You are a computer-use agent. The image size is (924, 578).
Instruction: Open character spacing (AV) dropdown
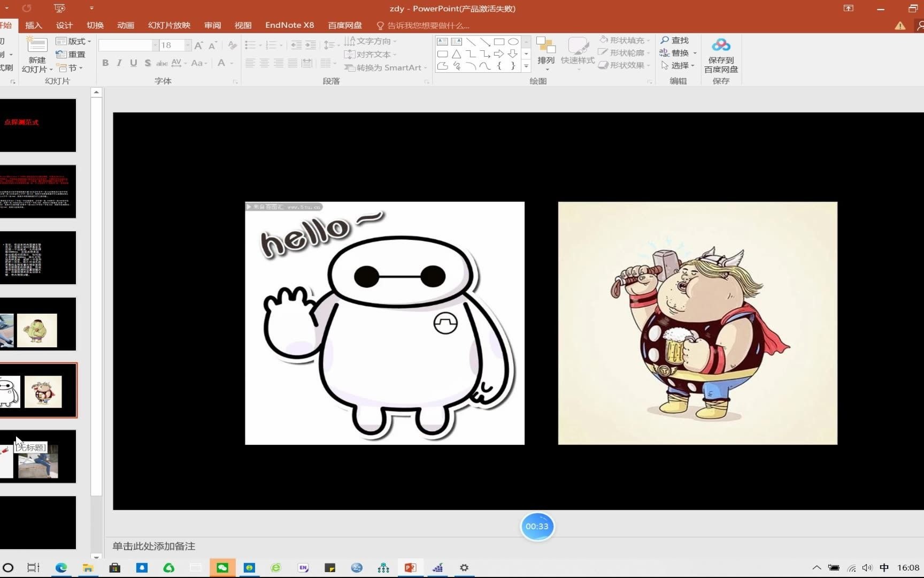click(179, 63)
